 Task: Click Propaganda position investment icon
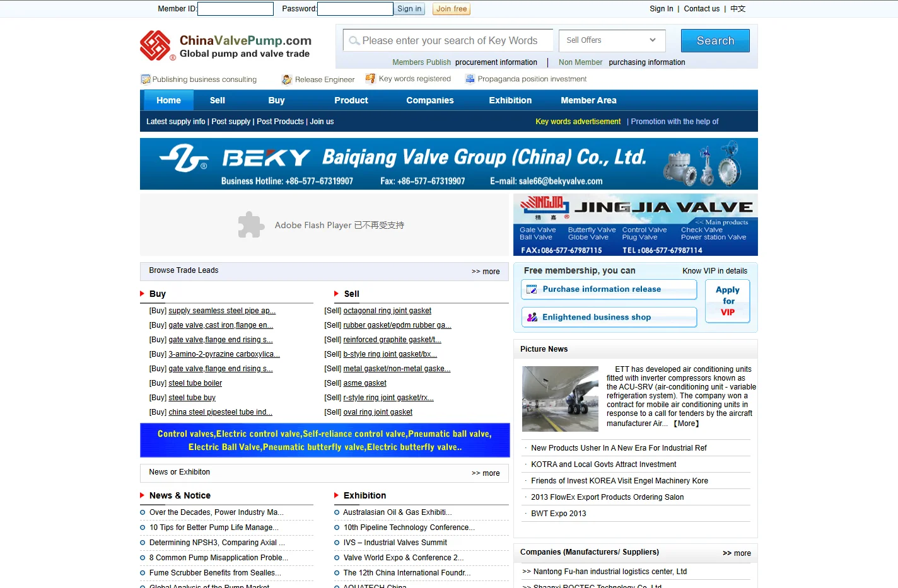pyautogui.click(x=470, y=79)
